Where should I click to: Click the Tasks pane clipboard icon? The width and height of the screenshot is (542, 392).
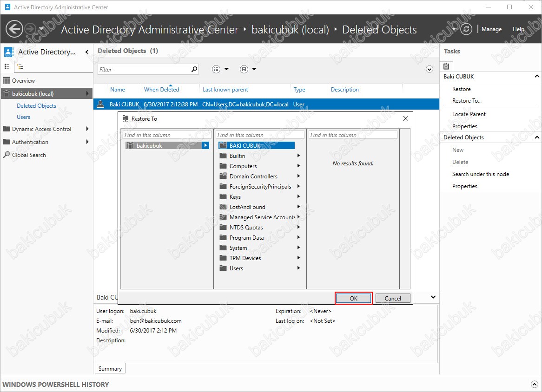446,65
